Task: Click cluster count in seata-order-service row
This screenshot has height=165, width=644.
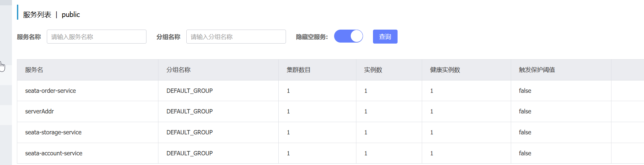Action: 288,91
